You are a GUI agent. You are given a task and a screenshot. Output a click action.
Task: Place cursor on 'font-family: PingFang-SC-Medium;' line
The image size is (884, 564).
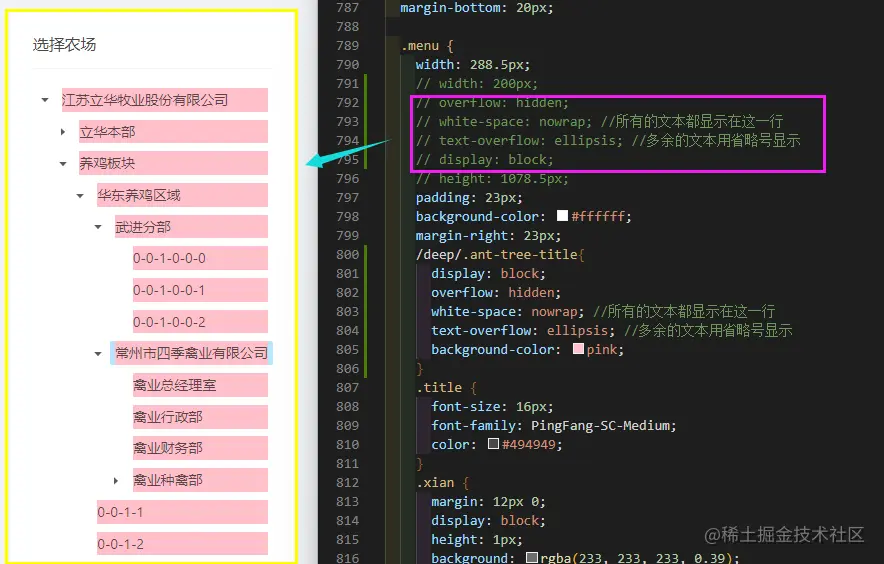tap(554, 425)
